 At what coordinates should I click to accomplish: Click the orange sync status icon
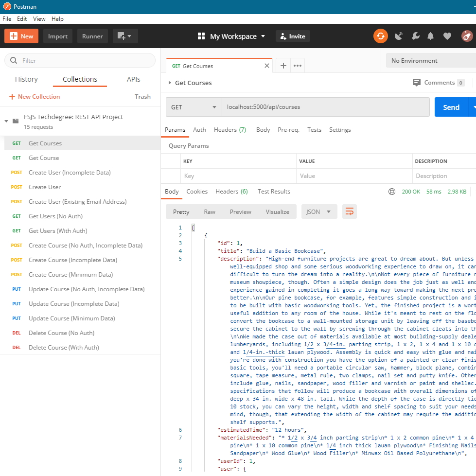tap(380, 36)
